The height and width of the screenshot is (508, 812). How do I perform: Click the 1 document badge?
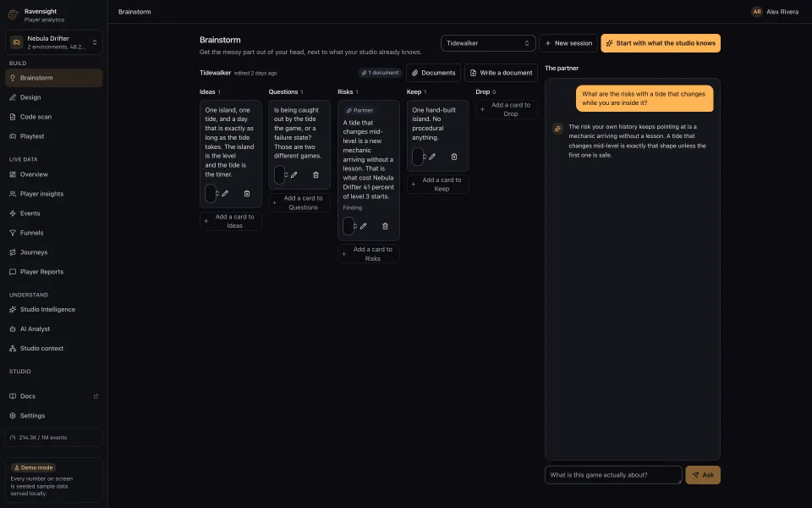point(380,73)
